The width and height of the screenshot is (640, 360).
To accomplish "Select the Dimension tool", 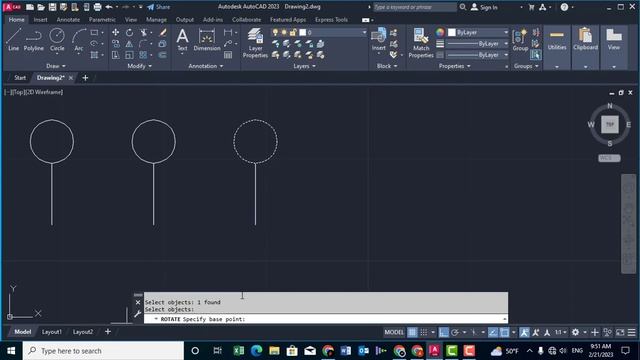I will click(x=207, y=40).
